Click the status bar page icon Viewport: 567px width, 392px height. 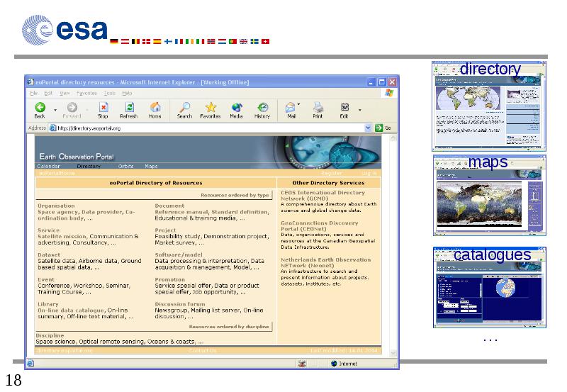[30, 363]
